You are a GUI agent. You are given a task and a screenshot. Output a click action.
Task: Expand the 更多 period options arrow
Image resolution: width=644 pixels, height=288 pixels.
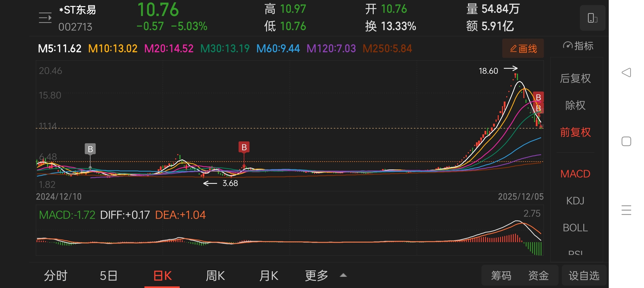coord(343,275)
